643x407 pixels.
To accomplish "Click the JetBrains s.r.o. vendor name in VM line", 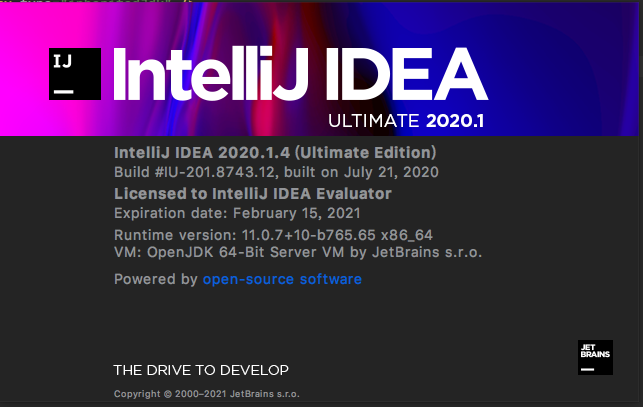I will point(427,252).
